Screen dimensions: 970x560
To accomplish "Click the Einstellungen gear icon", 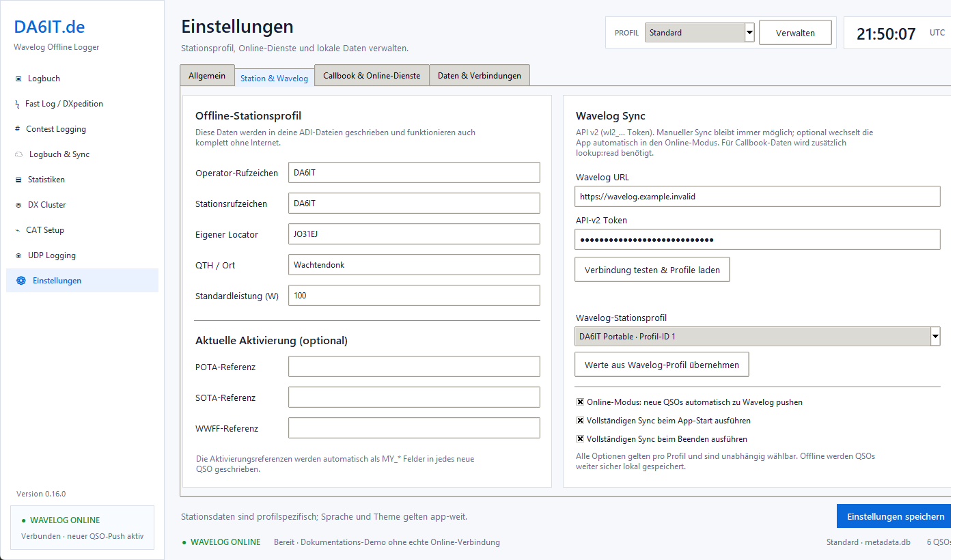I will tap(21, 281).
